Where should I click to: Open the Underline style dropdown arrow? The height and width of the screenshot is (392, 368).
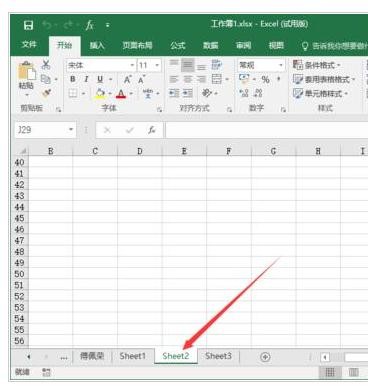pos(111,79)
